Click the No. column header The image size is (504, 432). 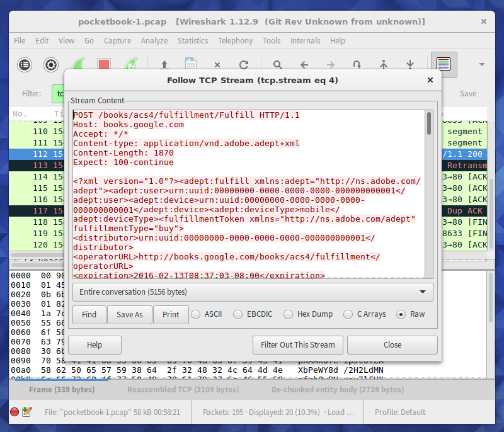30,114
